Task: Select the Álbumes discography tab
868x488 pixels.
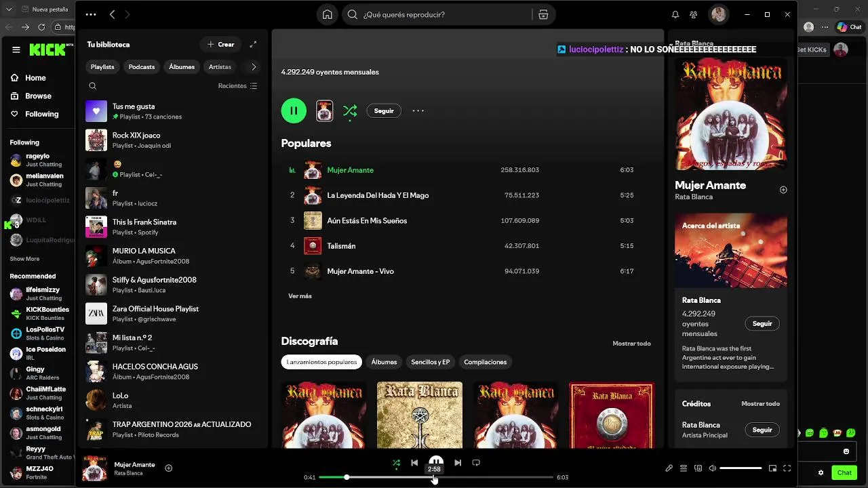Action: [x=384, y=362]
